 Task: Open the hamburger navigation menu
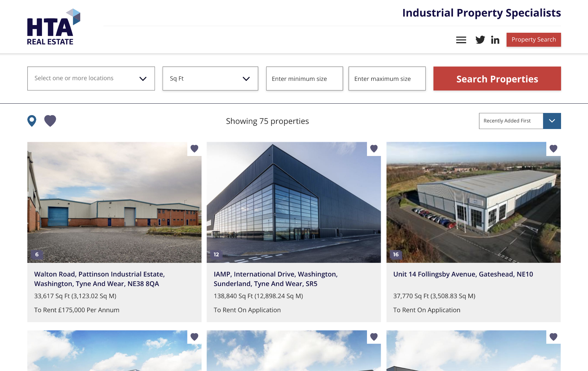pyautogui.click(x=461, y=40)
